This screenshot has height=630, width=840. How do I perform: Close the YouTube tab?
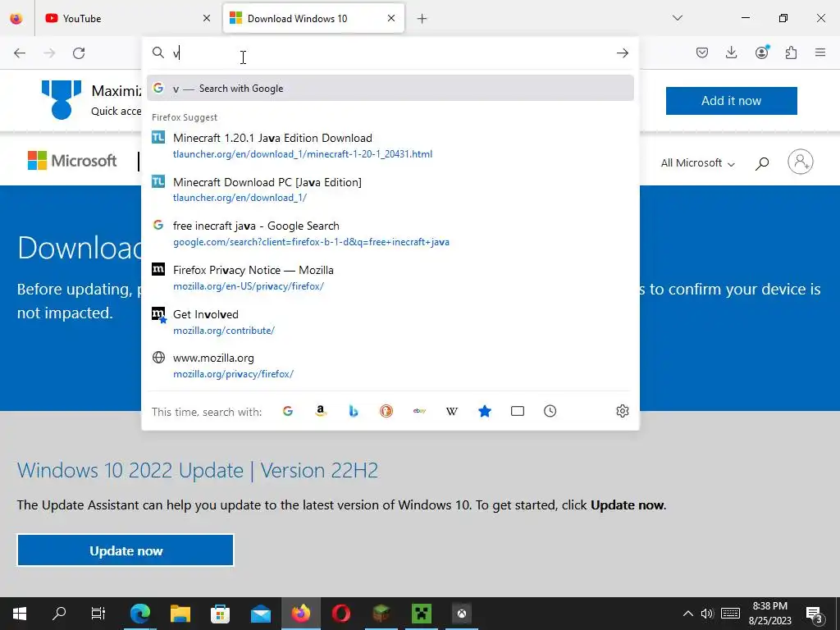pos(207,18)
